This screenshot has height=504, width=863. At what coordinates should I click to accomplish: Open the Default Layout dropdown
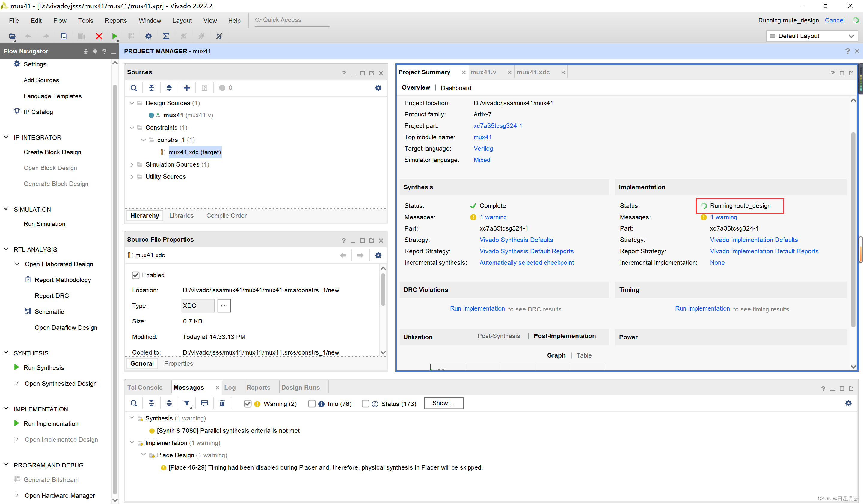[x=812, y=36]
